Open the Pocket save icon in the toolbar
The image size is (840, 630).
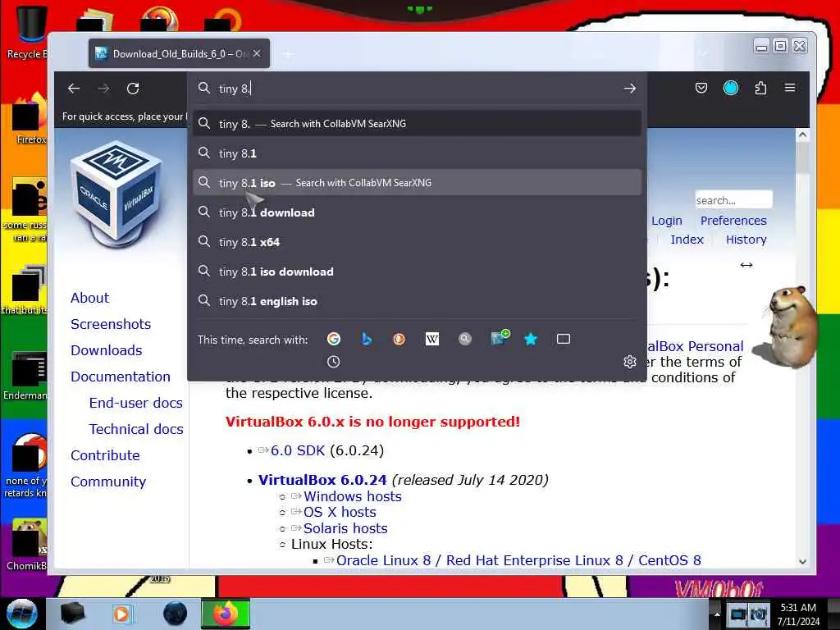[701, 88]
